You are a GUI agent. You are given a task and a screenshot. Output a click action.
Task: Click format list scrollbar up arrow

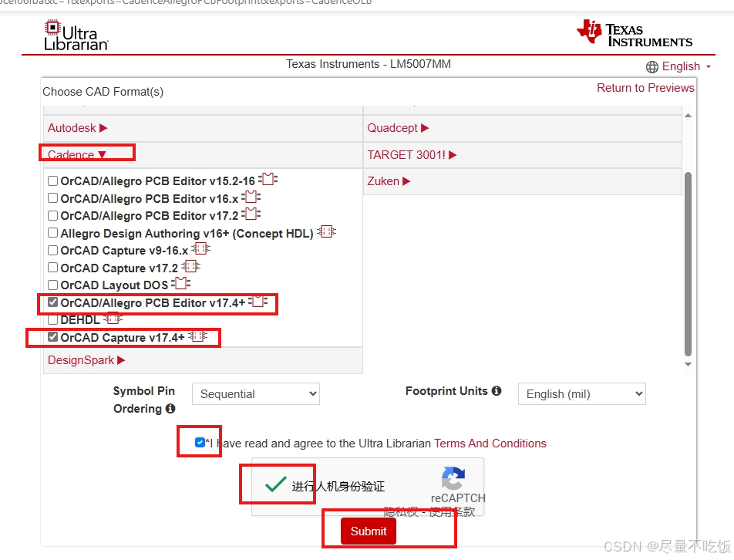[x=688, y=115]
